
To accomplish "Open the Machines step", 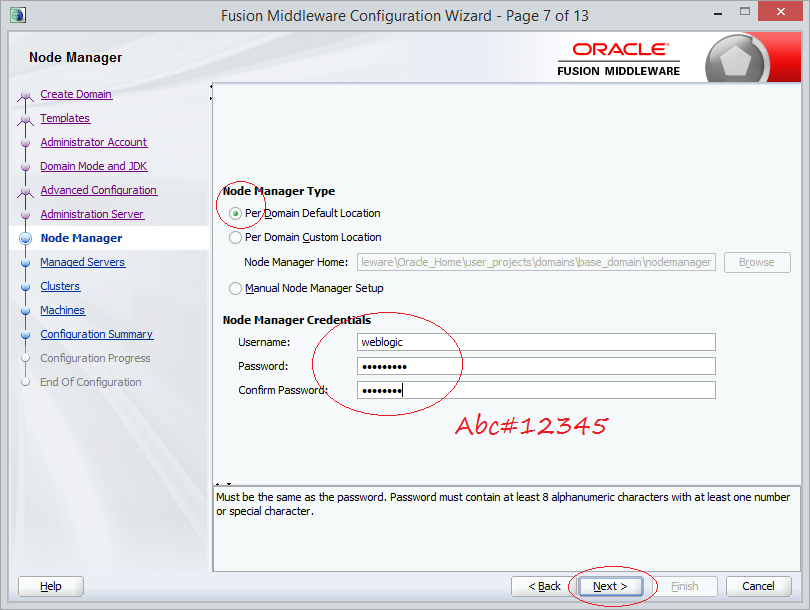I will point(63,310).
